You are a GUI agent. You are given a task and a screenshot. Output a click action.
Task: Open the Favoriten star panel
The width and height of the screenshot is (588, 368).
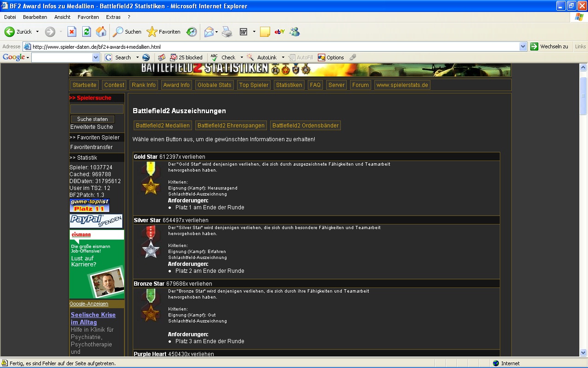point(164,32)
